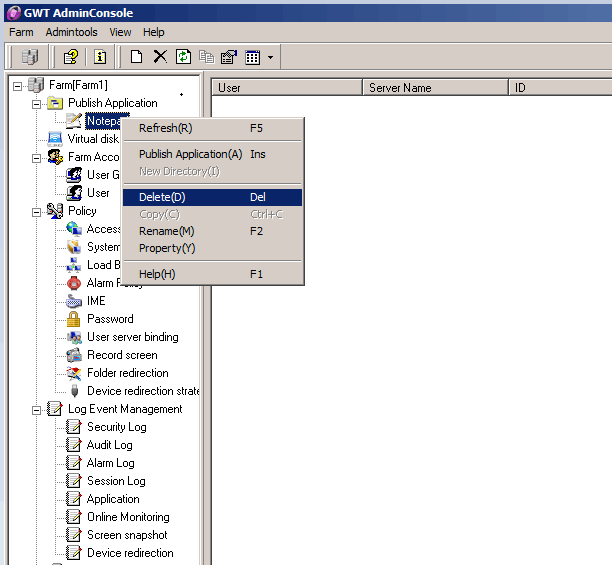Viewport: 612px width, 565px height.
Task: Choose Property(Y) in the context menu
Action: (167, 248)
